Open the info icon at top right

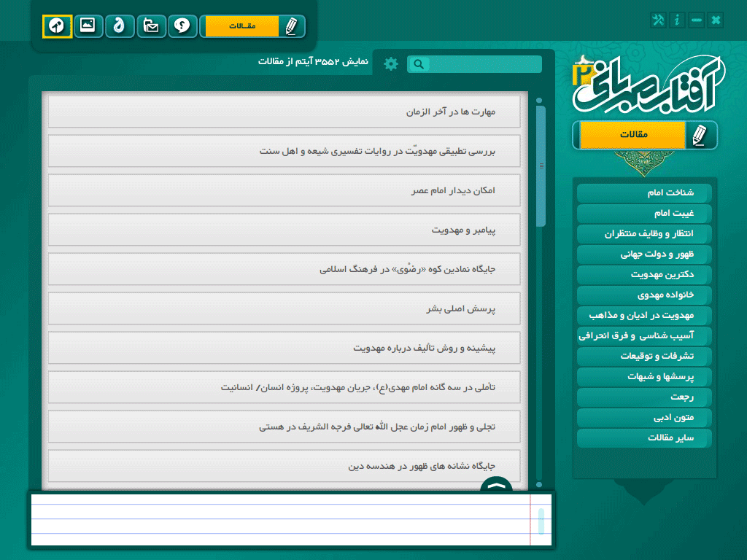(677, 20)
